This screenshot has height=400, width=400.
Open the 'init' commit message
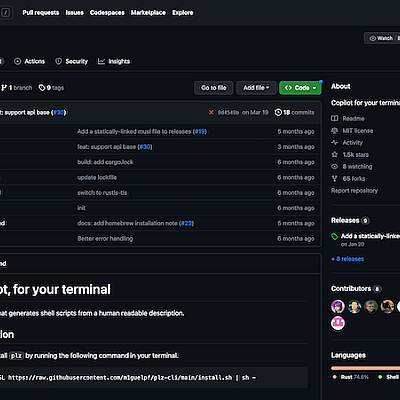tap(81, 208)
